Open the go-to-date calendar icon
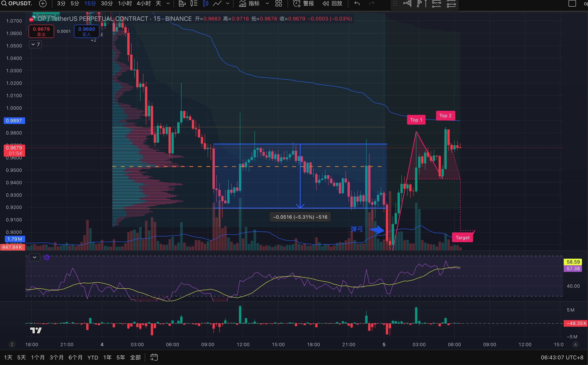The image size is (588, 365). click(x=154, y=357)
